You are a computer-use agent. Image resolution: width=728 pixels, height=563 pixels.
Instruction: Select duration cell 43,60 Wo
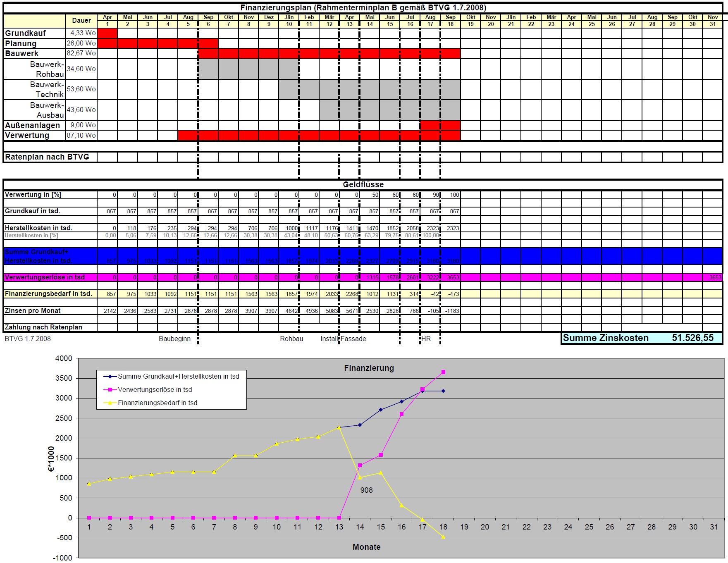tap(81, 110)
